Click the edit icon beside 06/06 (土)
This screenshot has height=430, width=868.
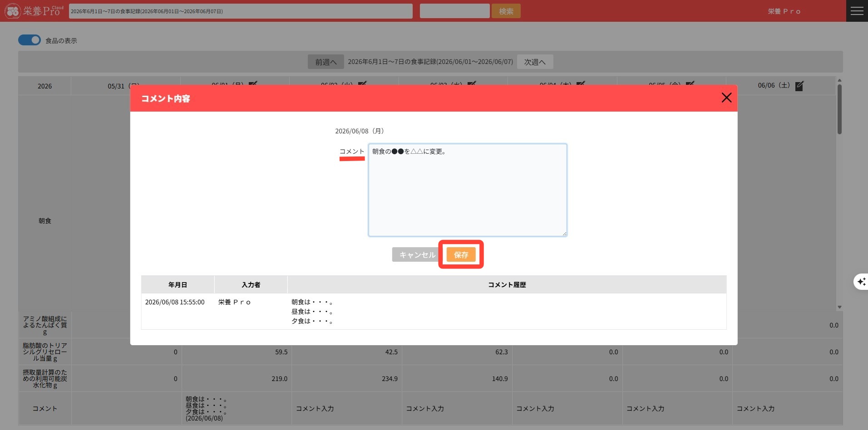[x=799, y=86]
